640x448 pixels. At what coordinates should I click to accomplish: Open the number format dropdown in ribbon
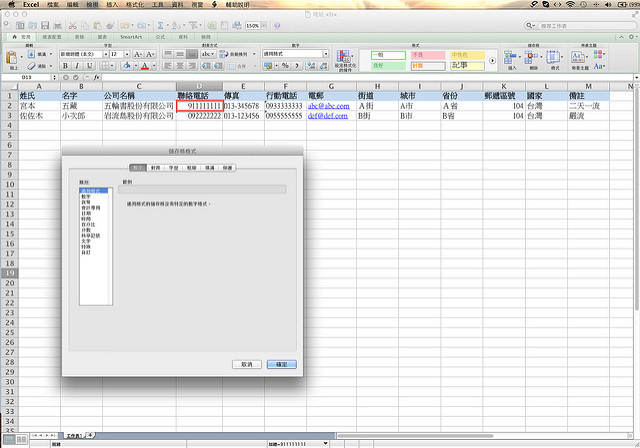[x=326, y=54]
